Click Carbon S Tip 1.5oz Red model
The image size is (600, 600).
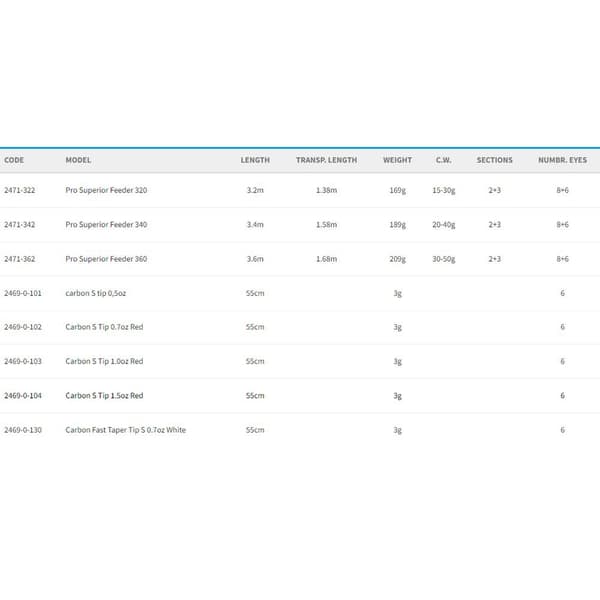104,396
